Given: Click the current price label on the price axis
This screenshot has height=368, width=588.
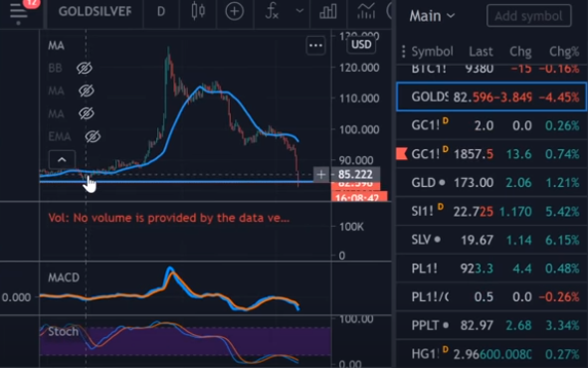Looking at the screenshot, I should coord(355,185).
